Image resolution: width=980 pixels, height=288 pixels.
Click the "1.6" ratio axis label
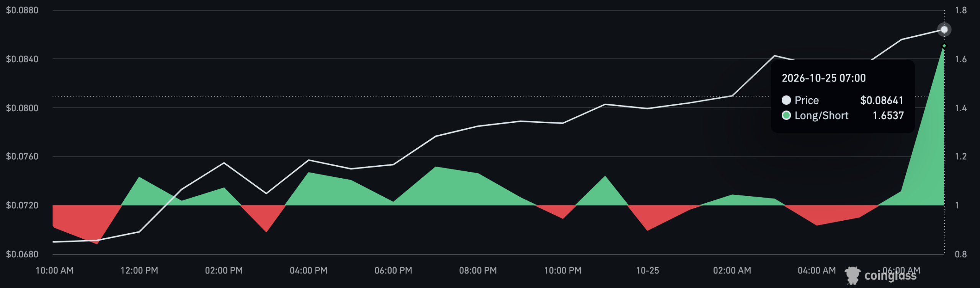click(x=961, y=59)
